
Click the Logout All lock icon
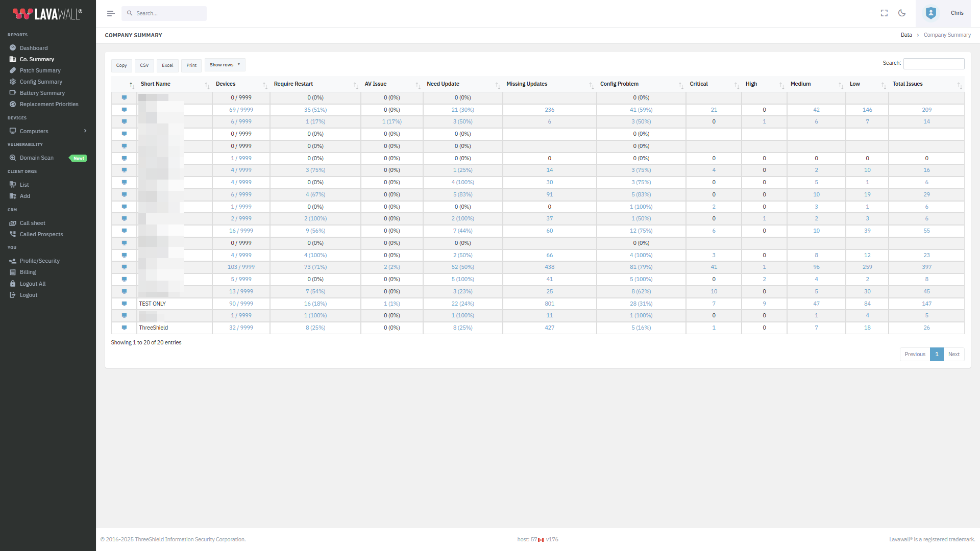tap(13, 284)
